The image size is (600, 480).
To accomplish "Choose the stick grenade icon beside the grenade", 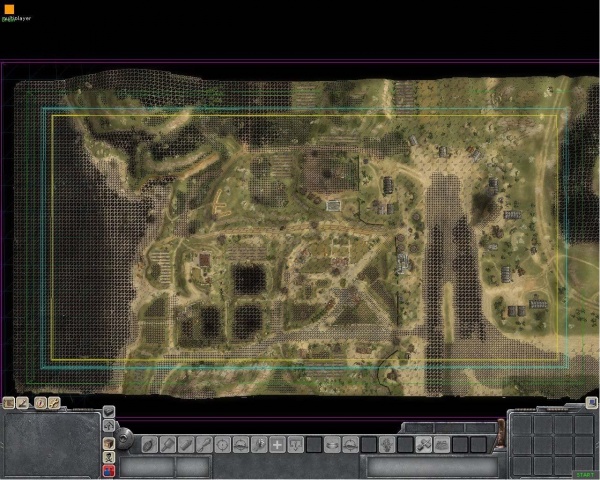I will 168,445.
